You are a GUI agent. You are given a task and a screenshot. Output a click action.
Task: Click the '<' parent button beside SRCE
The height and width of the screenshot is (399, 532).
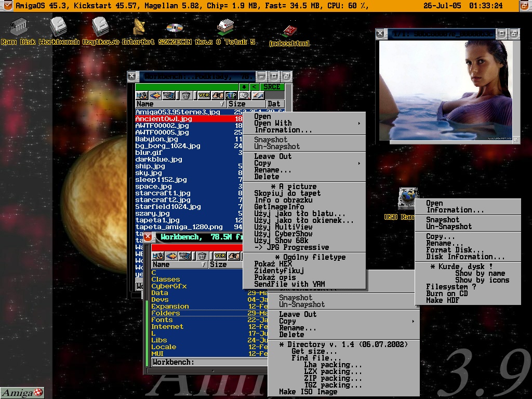pyautogui.click(x=255, y=87)
